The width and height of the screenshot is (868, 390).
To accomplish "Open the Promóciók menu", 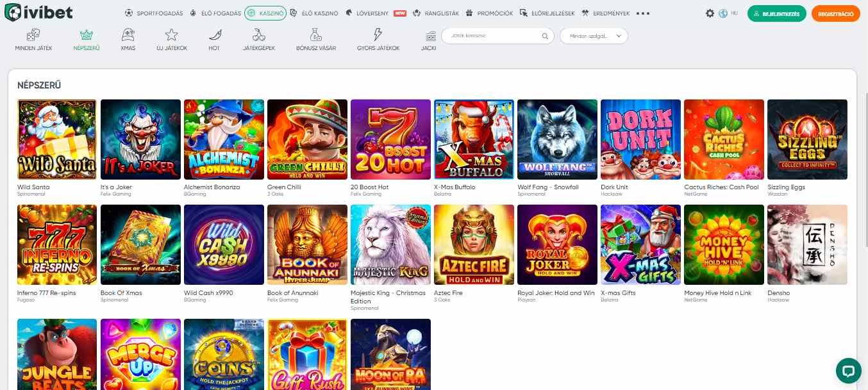I will [489, 13].
